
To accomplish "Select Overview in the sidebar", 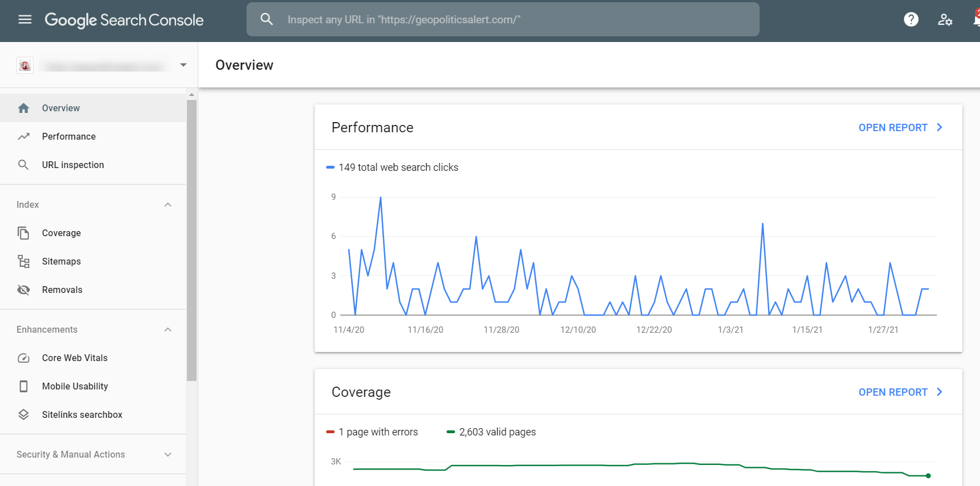I will (x=93, y=108).
